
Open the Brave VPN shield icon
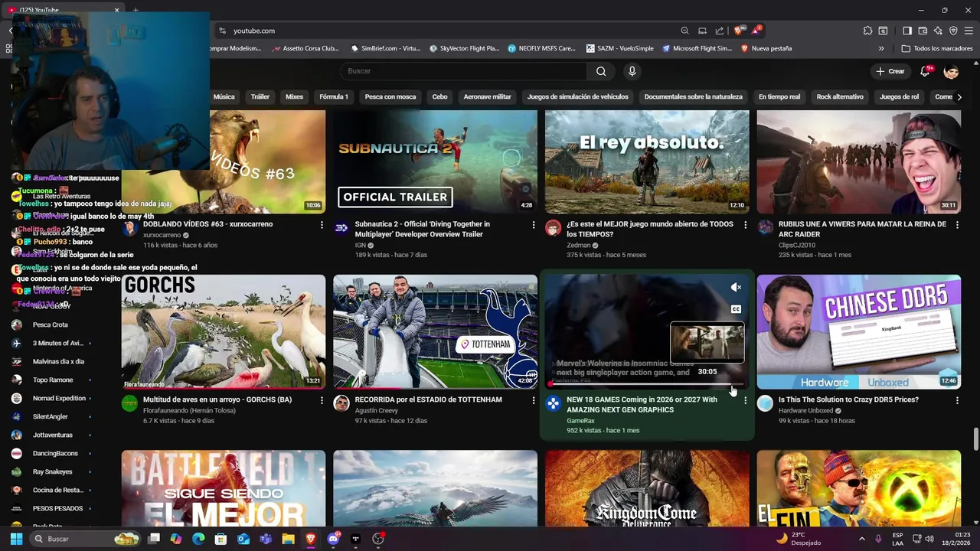953,31
